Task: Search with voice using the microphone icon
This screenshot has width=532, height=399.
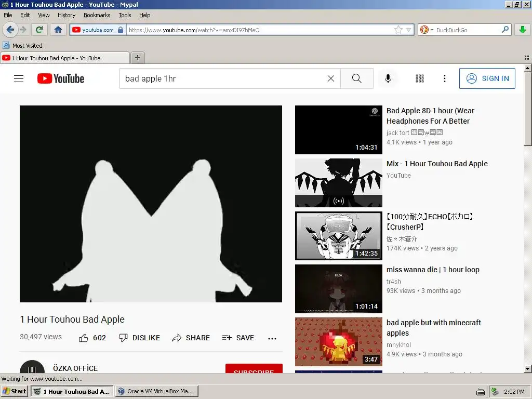Action: tap(388, 79)
